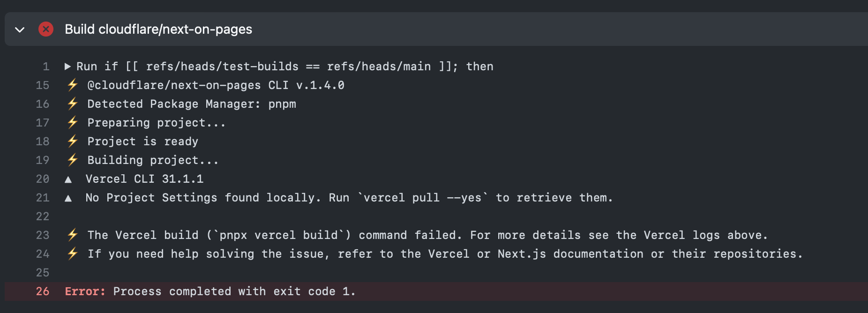868x313 pixels.
Task: Click line number 1 to link to it
Action: point(45,66)
